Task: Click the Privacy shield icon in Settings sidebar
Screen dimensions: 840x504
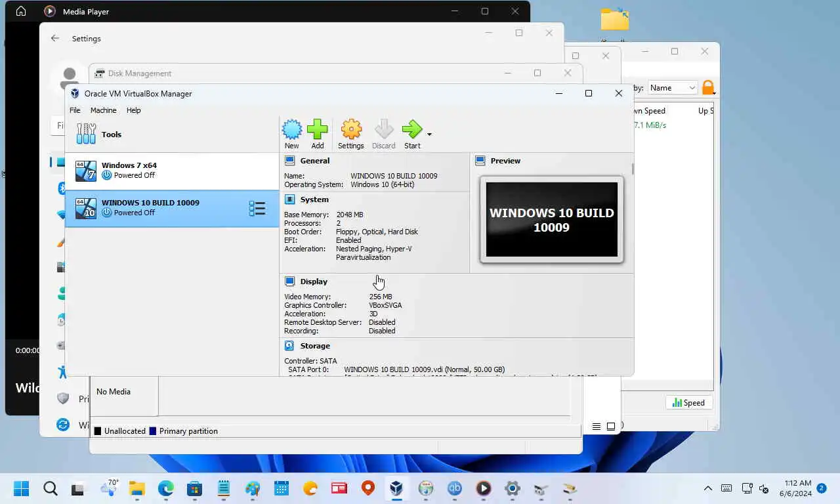Action: pos(63,398)
